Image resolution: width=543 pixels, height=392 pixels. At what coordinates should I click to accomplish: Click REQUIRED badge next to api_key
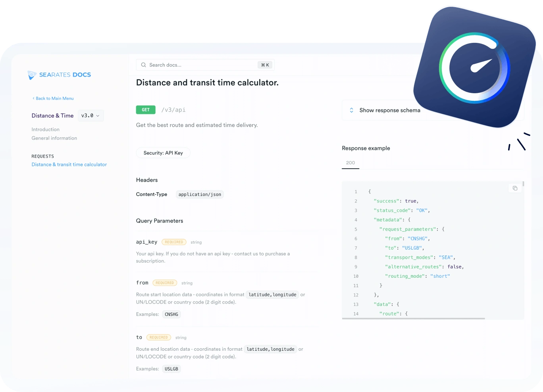pyautogui.click(x=174, y=242)
